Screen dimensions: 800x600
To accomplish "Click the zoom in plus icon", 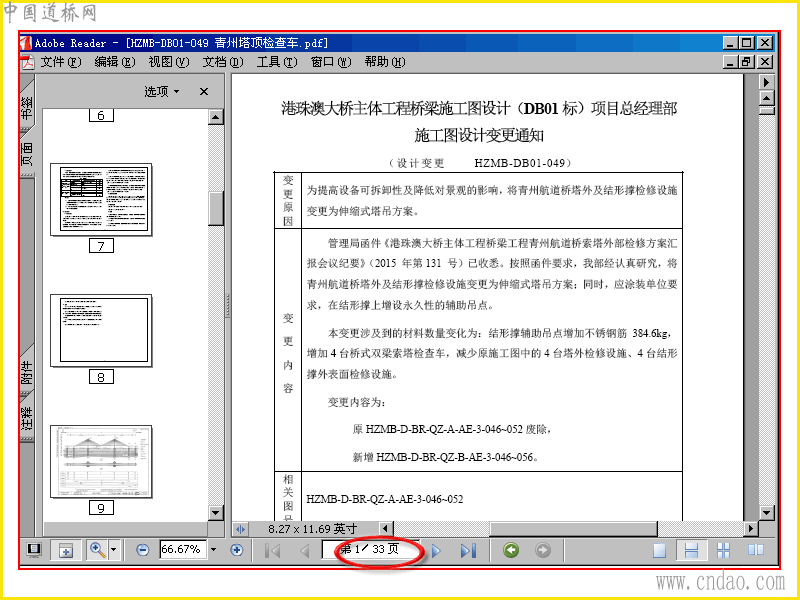I will (236, 550).
